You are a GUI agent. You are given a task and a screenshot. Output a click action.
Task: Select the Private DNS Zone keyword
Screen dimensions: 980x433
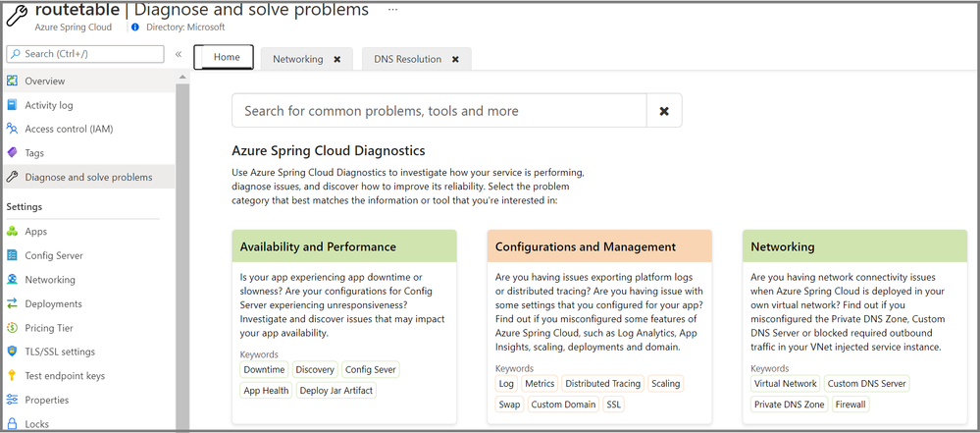(790, 405)
